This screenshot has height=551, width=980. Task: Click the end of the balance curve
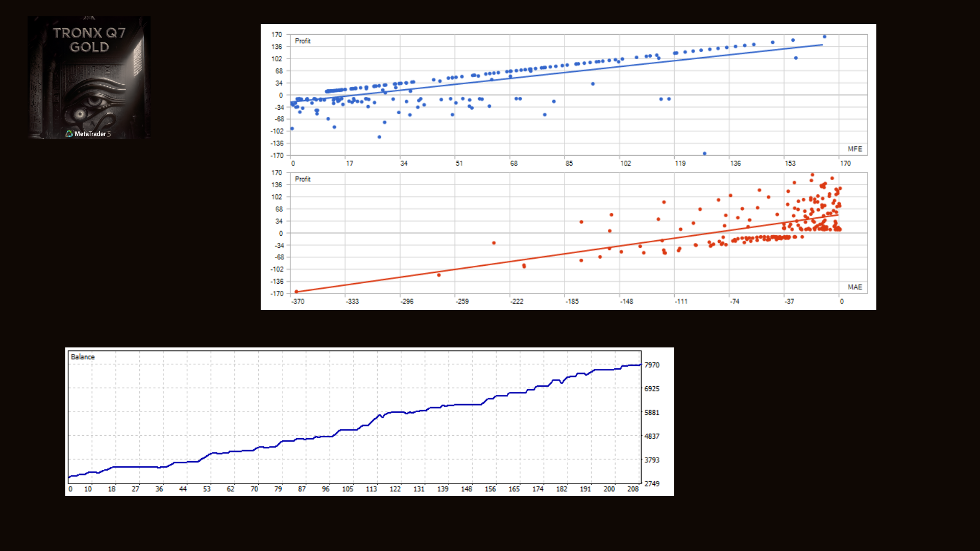coord(641,365)
